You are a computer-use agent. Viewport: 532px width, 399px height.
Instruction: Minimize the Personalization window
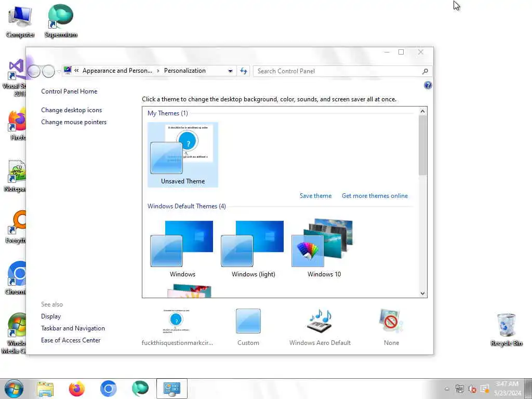pos(387,52)
